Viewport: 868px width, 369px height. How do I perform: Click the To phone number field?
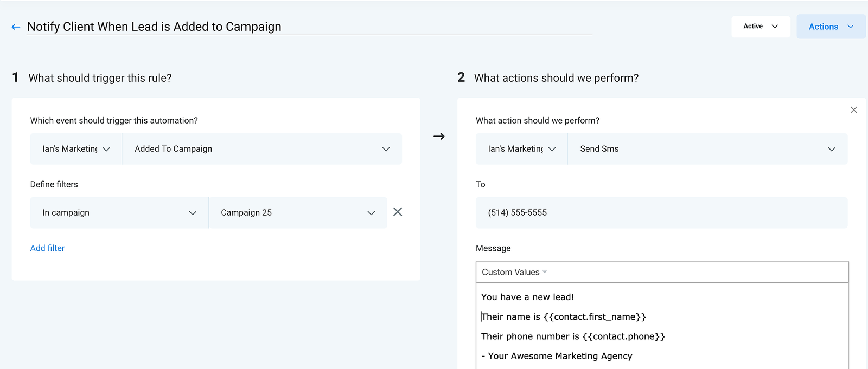tap(661, 213)
